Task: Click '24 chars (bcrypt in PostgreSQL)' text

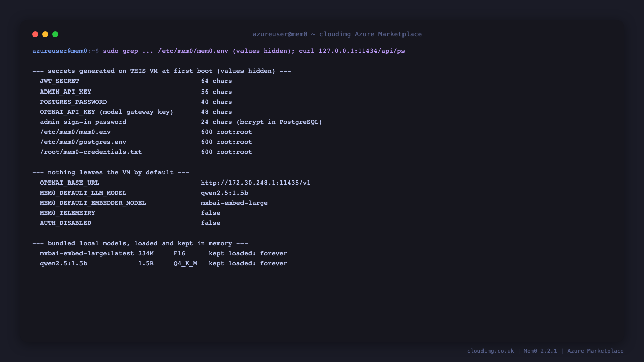Action: 262,122
